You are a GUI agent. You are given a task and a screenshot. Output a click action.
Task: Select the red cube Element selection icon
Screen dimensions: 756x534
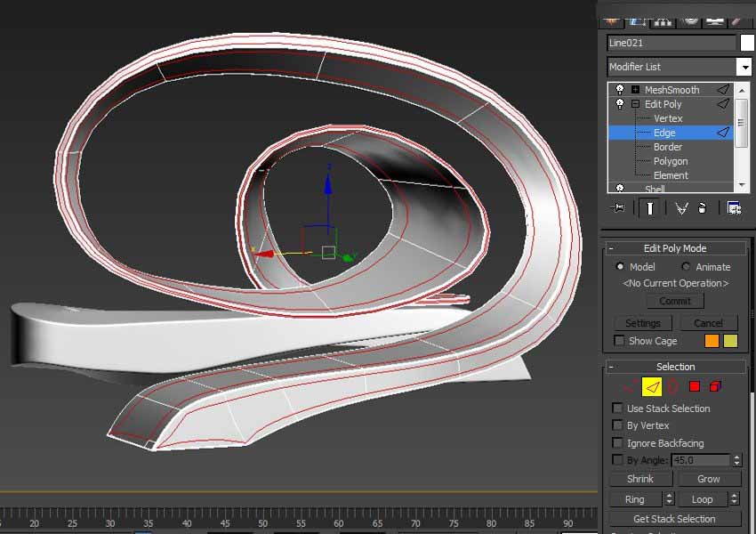[x=715, y=386]
